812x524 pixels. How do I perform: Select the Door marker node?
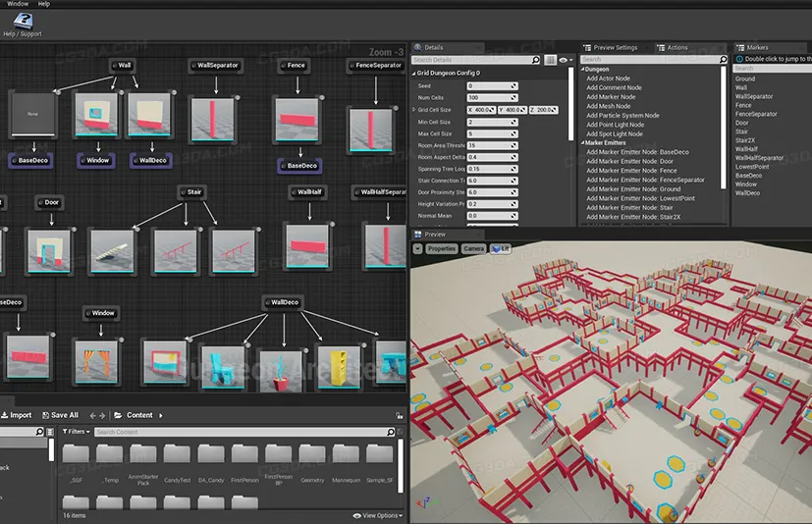pos(49,202)
